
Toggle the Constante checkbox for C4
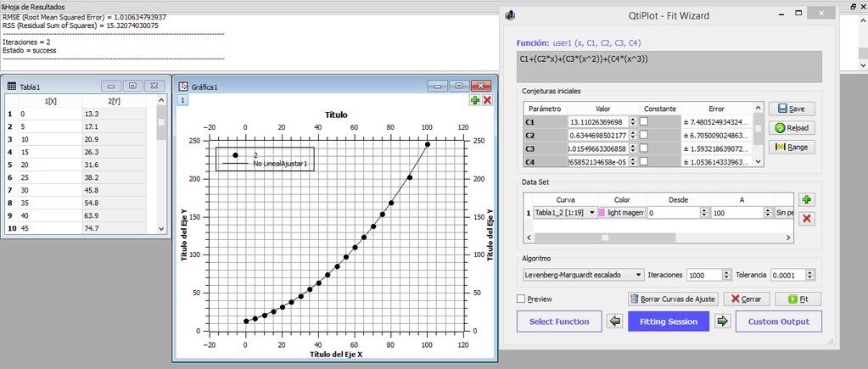point(644,162)
